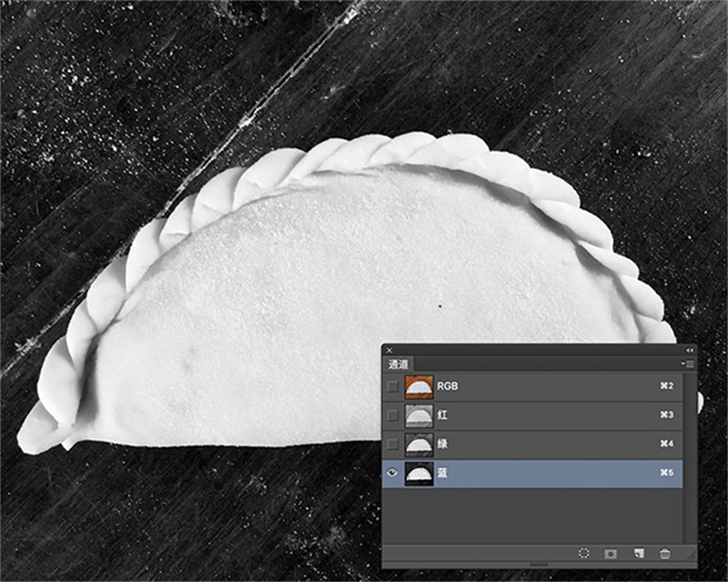728x582 pixels.
Task: Select the RGB channel row
Action: pyautogui.click(x=546, y=386)
